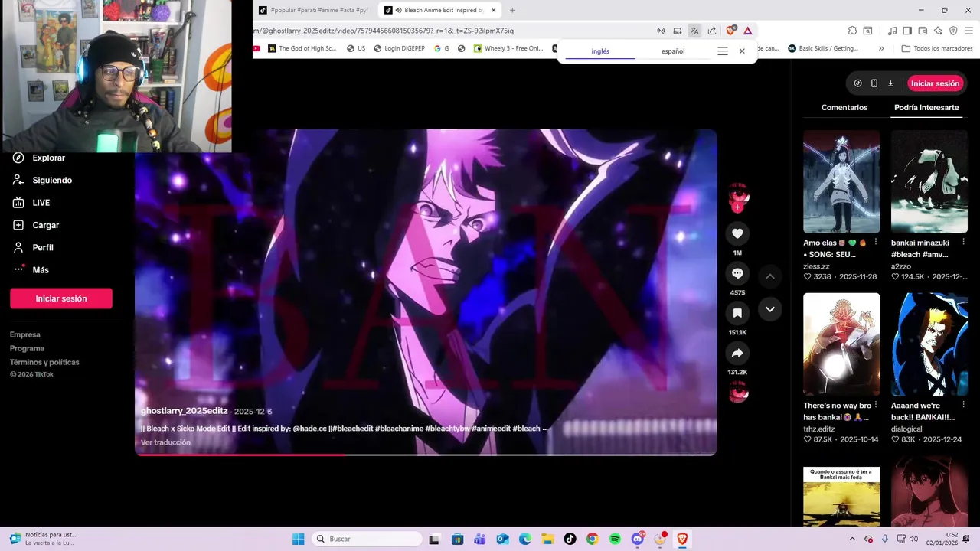Click the browser address bar URL
The width and height of the screenshot is (980, 551).
(384, 31)
